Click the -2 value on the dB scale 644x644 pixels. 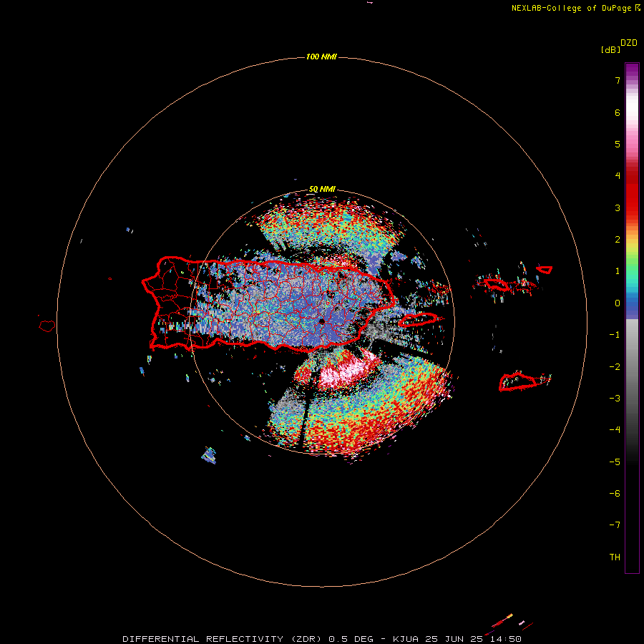[x=615, y=367]
